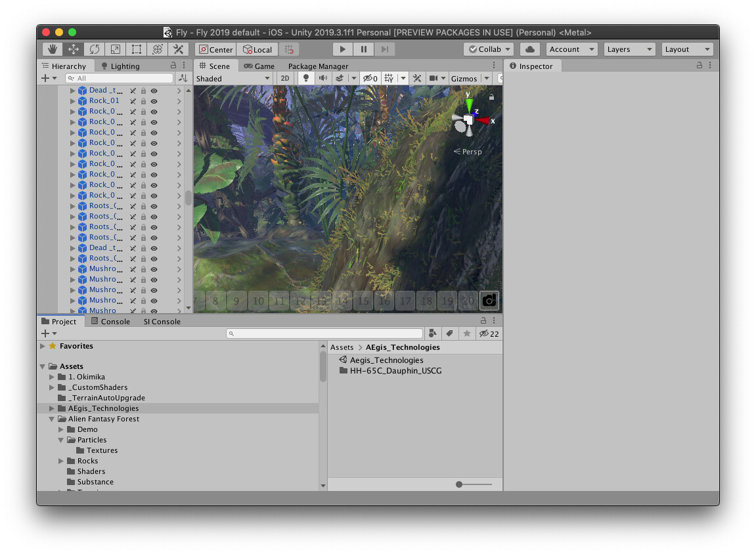Select the Hand tool for panning

(52, 49)
